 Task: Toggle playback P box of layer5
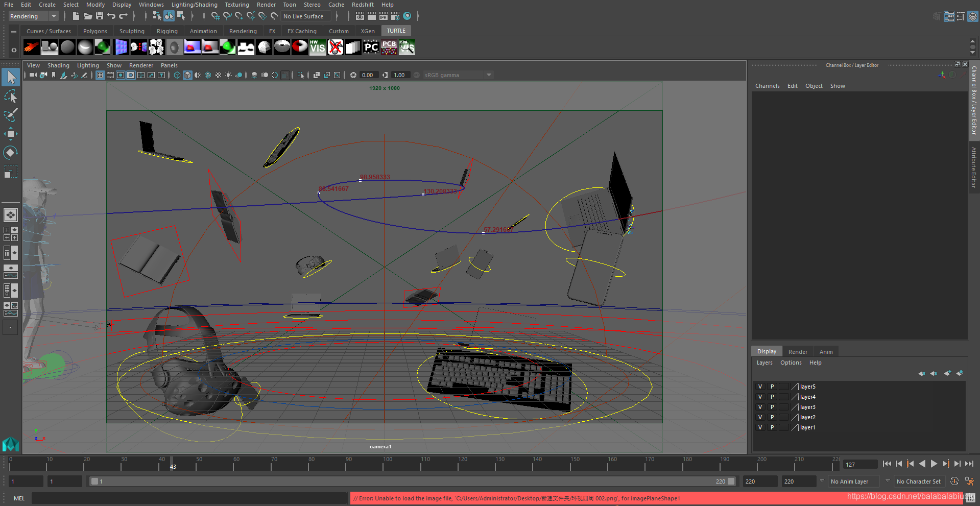pos(772,387)
